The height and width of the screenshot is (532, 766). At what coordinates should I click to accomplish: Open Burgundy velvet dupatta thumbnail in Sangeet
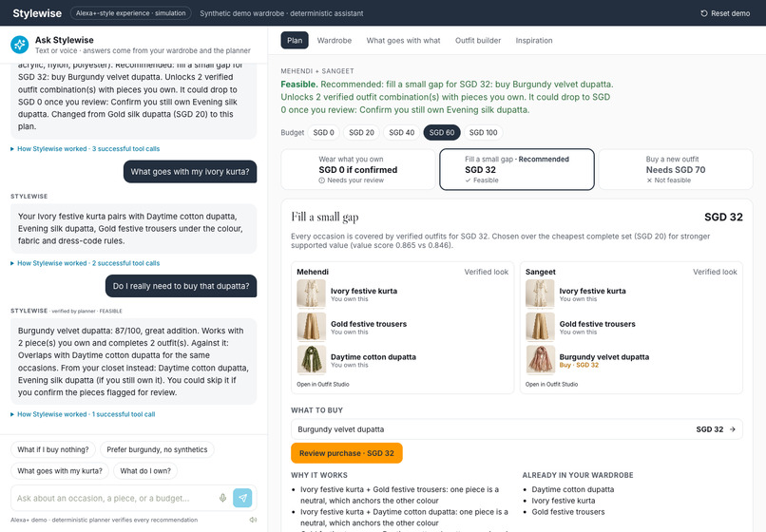(x=540, y=360)
